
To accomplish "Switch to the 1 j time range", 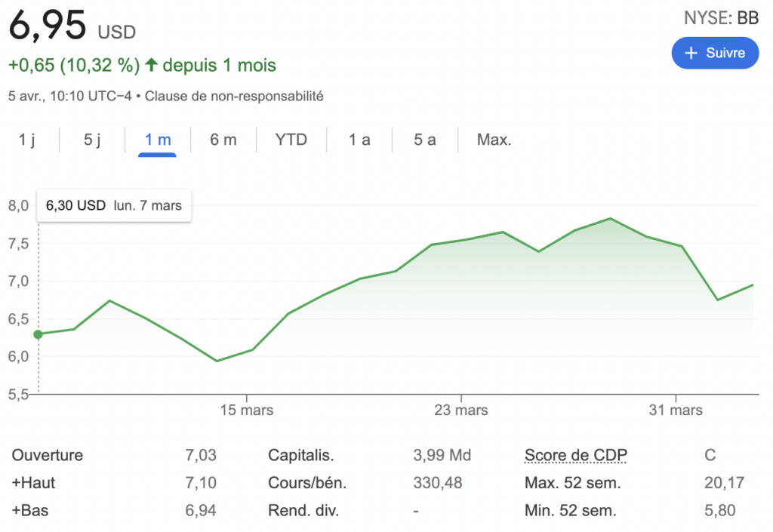I will pos(27,140).
